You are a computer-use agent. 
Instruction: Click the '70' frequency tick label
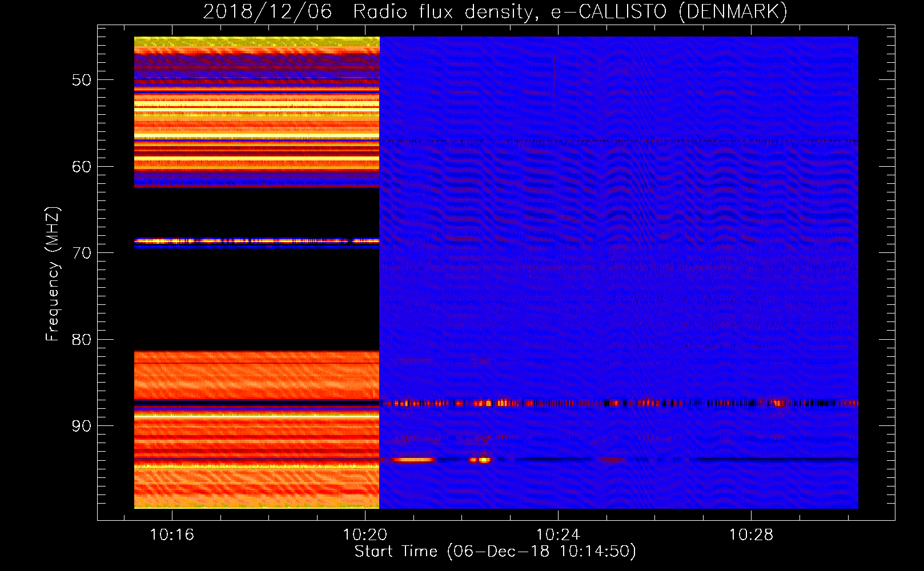coord(82,253)
